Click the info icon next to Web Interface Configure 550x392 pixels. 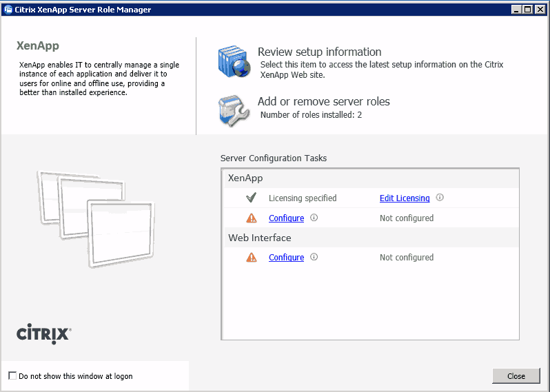314,257
